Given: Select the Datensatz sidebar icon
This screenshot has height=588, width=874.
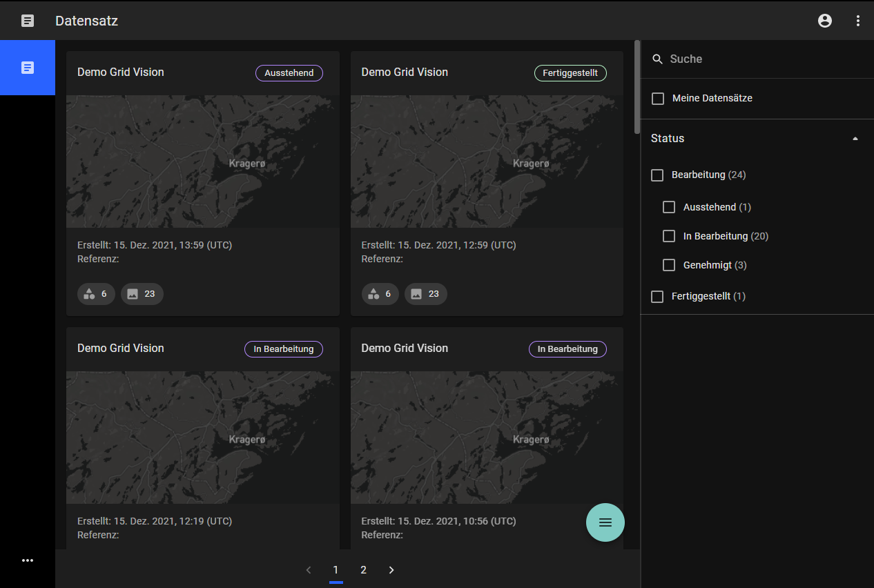Looking at the screenshot, I should (x=28, y=68).
